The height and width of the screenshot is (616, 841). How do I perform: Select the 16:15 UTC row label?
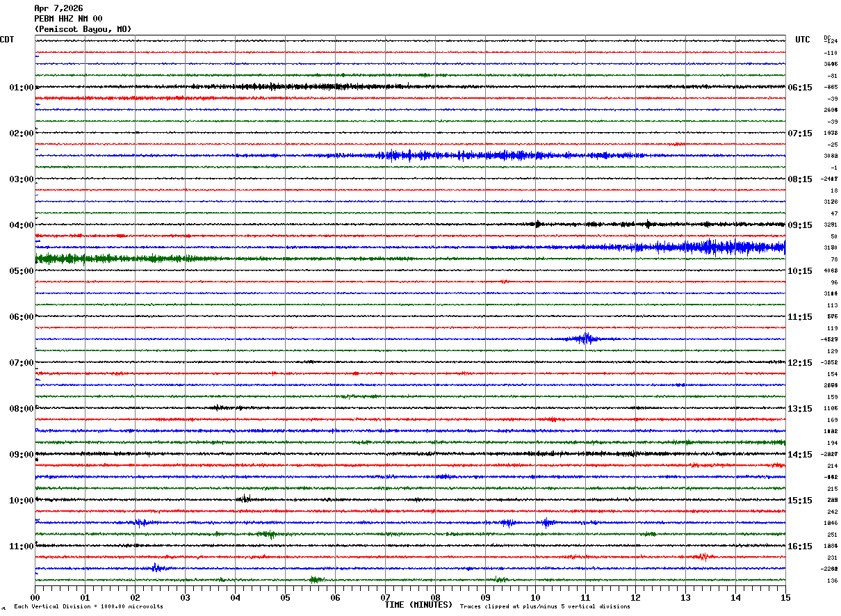[x=801, y=546]
